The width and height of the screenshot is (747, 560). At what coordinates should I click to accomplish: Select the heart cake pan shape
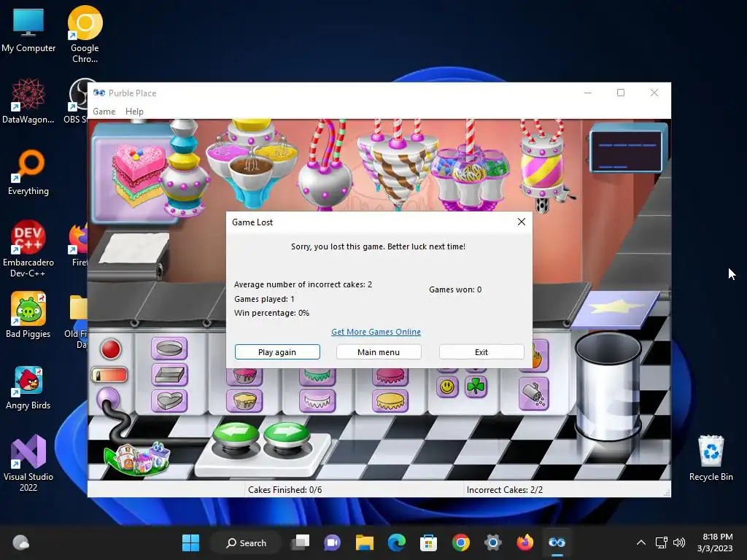(x=169, y=400)
